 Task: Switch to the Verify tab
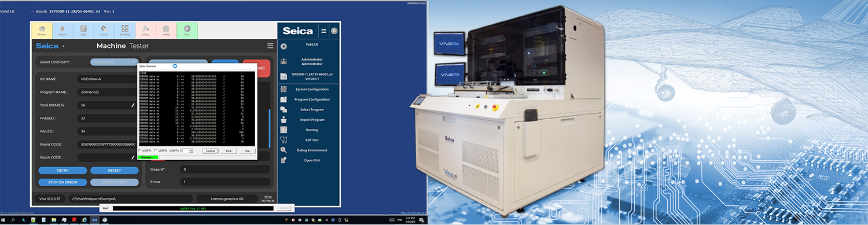point(166,30)
